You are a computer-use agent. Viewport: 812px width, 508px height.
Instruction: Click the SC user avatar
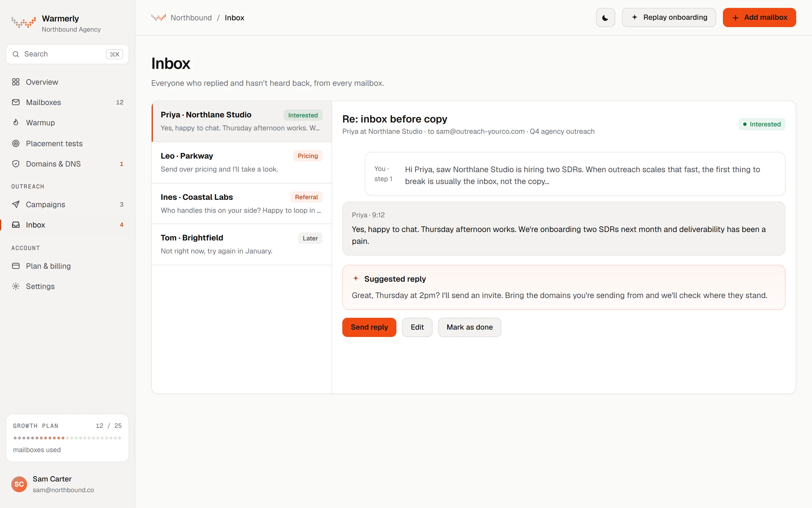(19, 484)
